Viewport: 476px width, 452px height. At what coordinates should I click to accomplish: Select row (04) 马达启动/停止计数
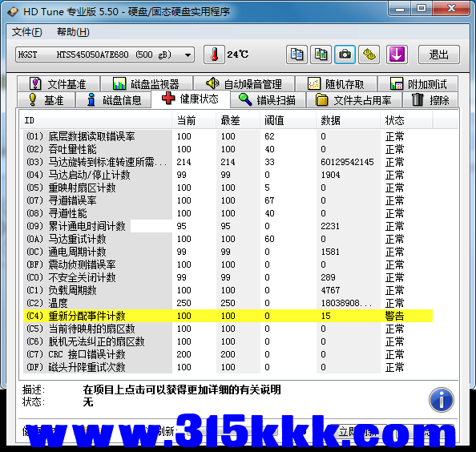228,175
